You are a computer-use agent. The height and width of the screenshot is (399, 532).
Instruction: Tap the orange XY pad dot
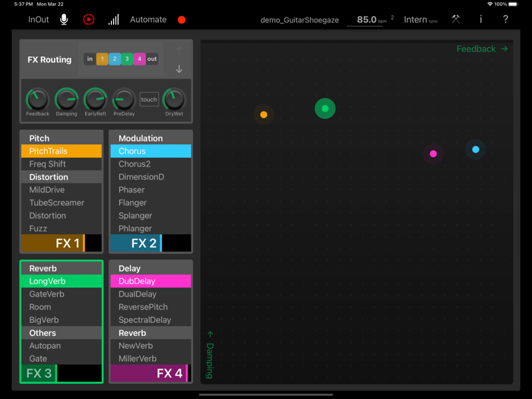264,115
